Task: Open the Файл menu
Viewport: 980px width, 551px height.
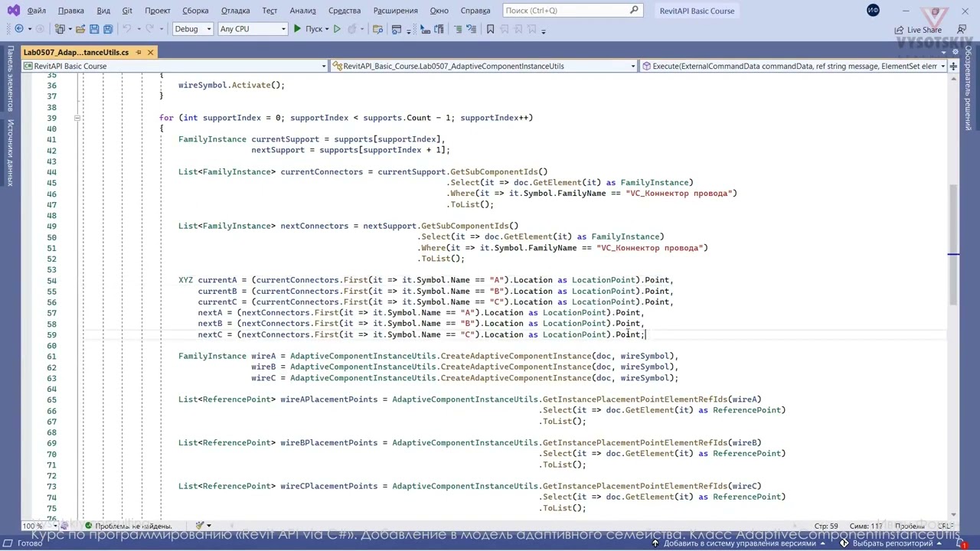Action: tap(36, 11)
